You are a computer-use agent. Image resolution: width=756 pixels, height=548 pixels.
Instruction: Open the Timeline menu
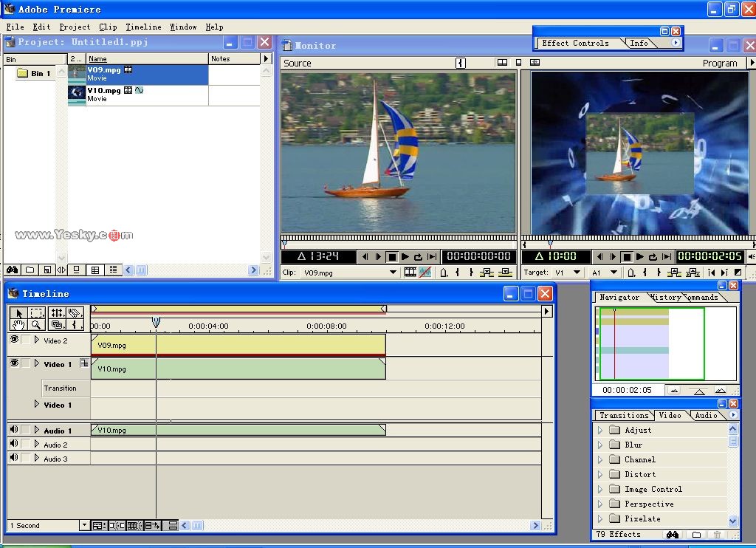click(143, 27)
